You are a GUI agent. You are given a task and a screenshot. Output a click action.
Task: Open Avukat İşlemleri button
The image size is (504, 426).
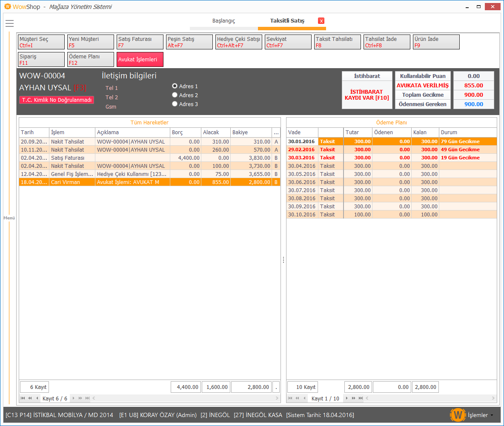pos(140,60)
